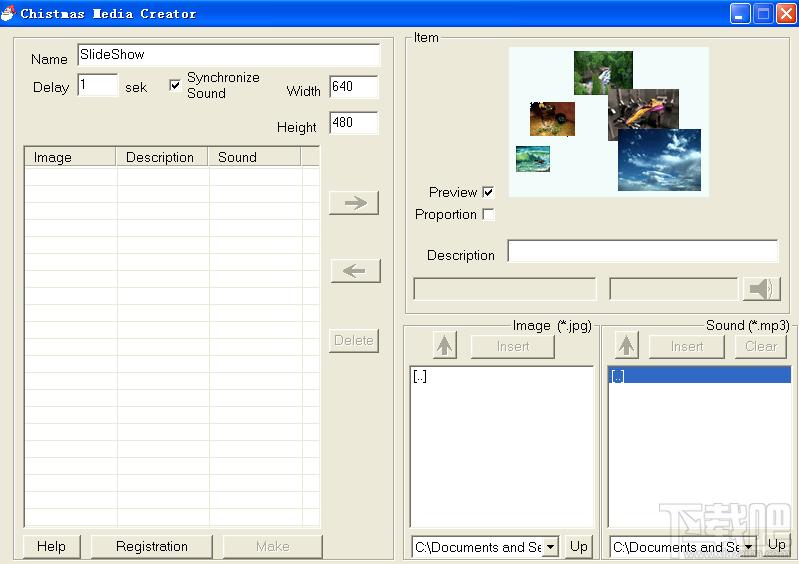Click the Delay value field
799x564 pixels.
tap(98, 85)
